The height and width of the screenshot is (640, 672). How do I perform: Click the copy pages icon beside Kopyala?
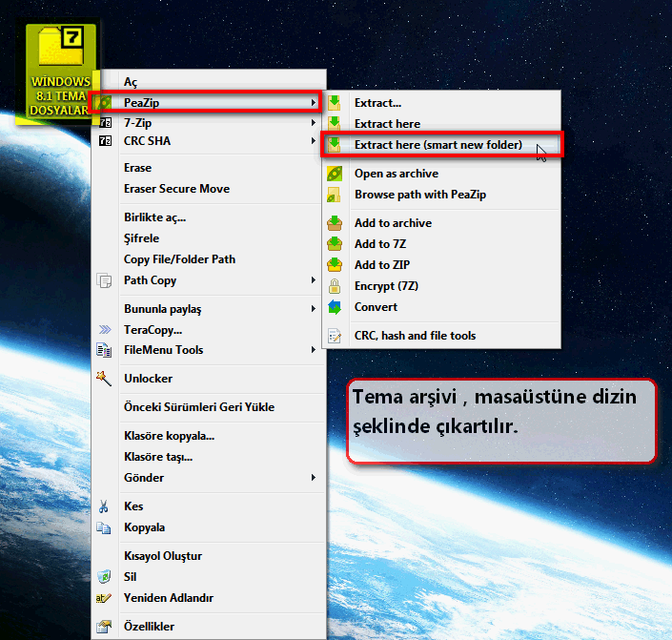click(x=104, y=527)
